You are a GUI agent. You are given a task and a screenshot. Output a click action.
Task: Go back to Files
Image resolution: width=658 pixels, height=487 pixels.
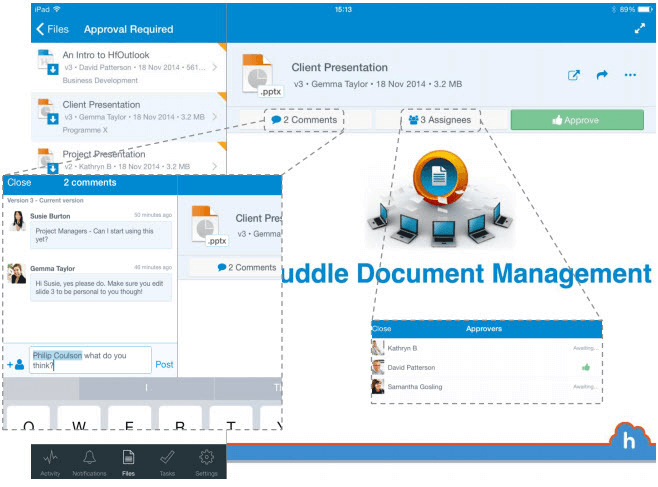(x=52, y=29)
